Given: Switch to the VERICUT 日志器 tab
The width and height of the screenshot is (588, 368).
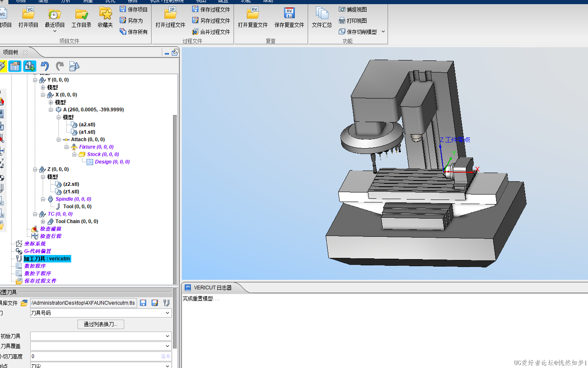Looking at the screenshot, I should [212, 288].
